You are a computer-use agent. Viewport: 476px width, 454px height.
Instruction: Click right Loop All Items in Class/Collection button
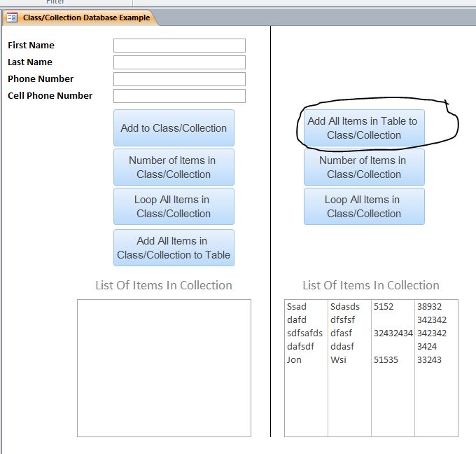tap(364, 207)
